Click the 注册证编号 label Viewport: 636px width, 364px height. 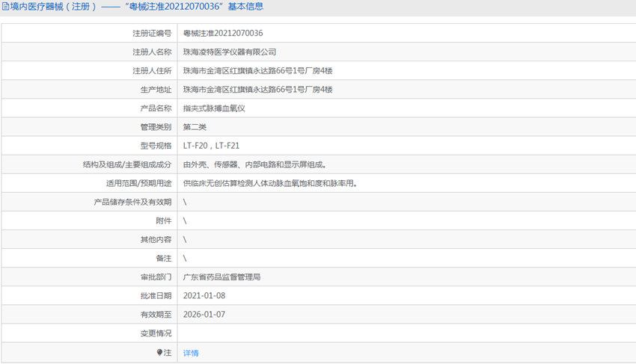152,33
